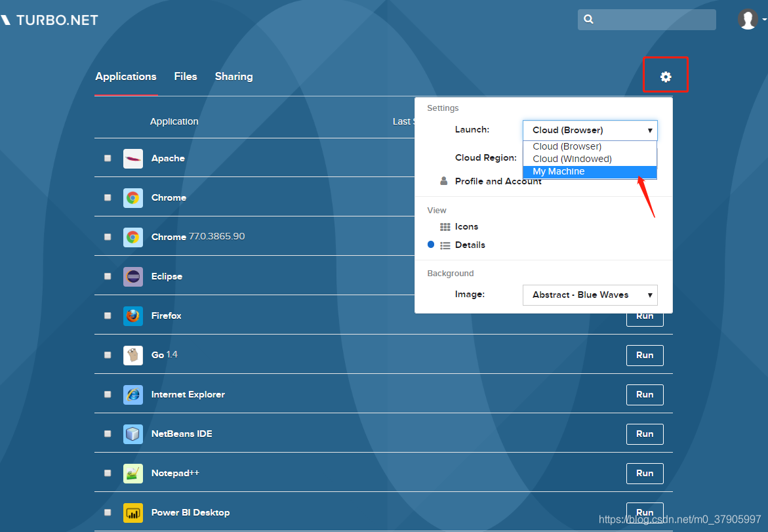This screenshot has height=532, width=768.
Task: Open the Launch dropdown
Action: click(x=590, y=131)
